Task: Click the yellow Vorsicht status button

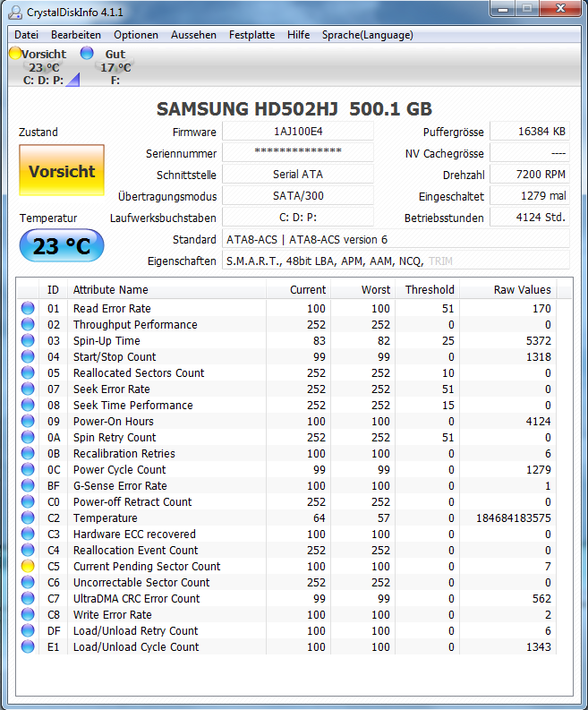Action: (x=62, y=171)
